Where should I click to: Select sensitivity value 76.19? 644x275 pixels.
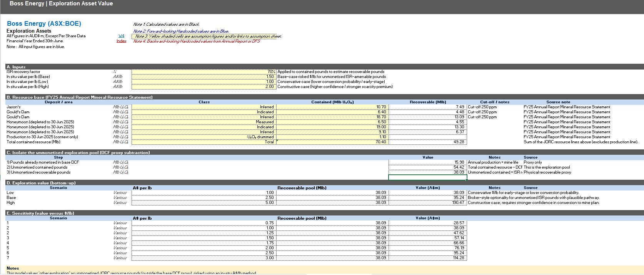(x=428, y=248)
